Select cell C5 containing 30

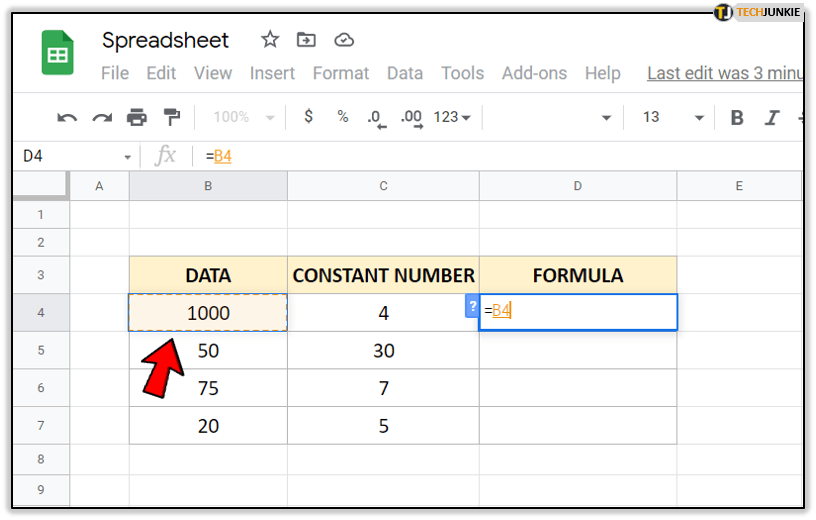383,351
